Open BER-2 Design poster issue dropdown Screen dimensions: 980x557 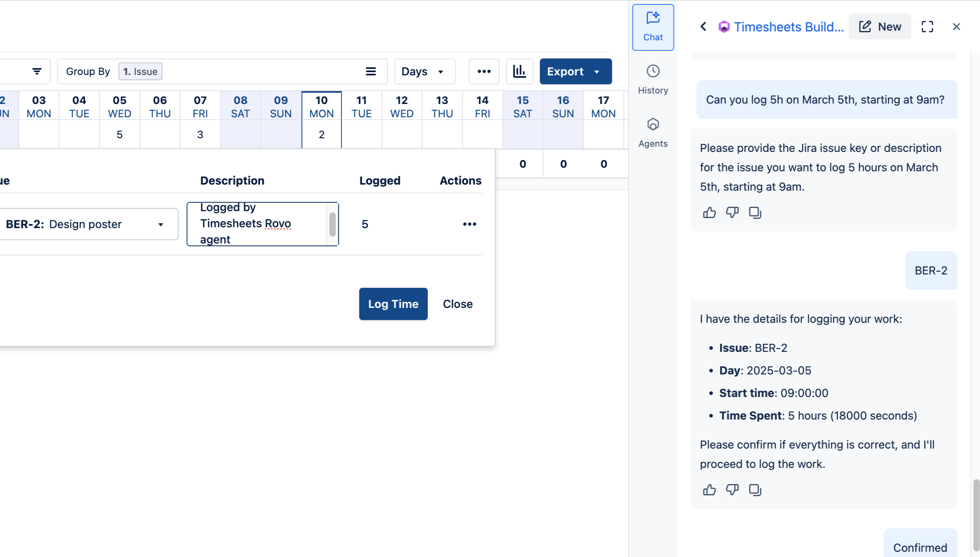[161, 224]
